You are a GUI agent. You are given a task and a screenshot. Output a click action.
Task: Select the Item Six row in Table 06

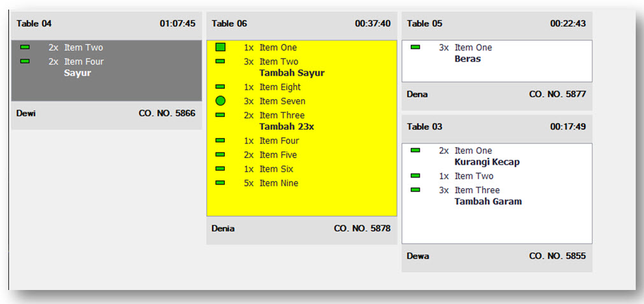(x=276, y=169)
